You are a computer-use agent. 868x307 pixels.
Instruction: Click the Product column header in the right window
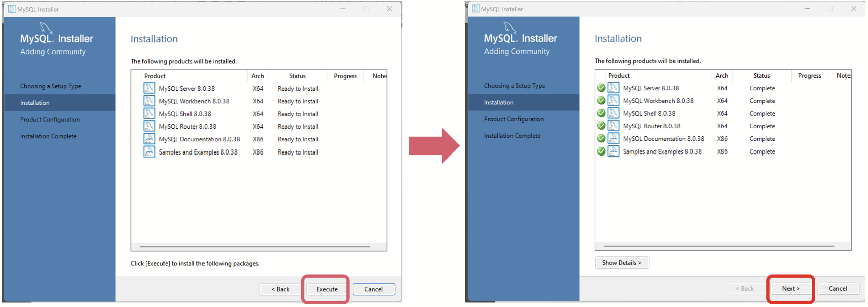point(658,75)
